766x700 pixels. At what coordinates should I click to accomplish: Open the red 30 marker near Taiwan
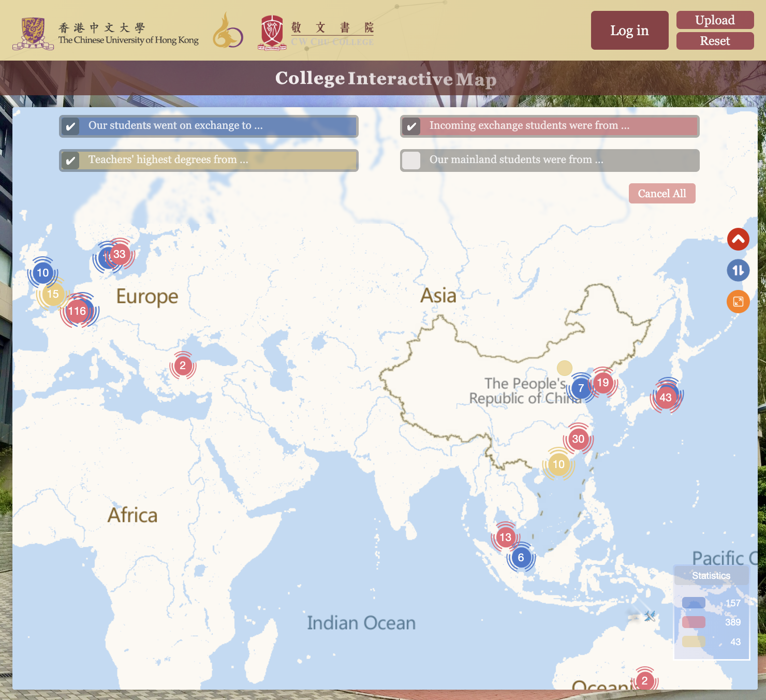(578, 439)
